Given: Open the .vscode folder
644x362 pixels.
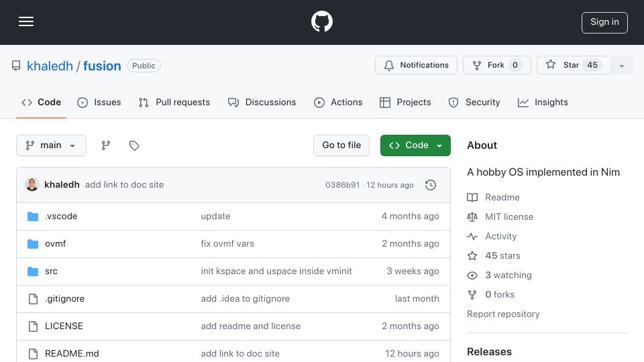Looking at the screenshot, I should click(61, 217).
